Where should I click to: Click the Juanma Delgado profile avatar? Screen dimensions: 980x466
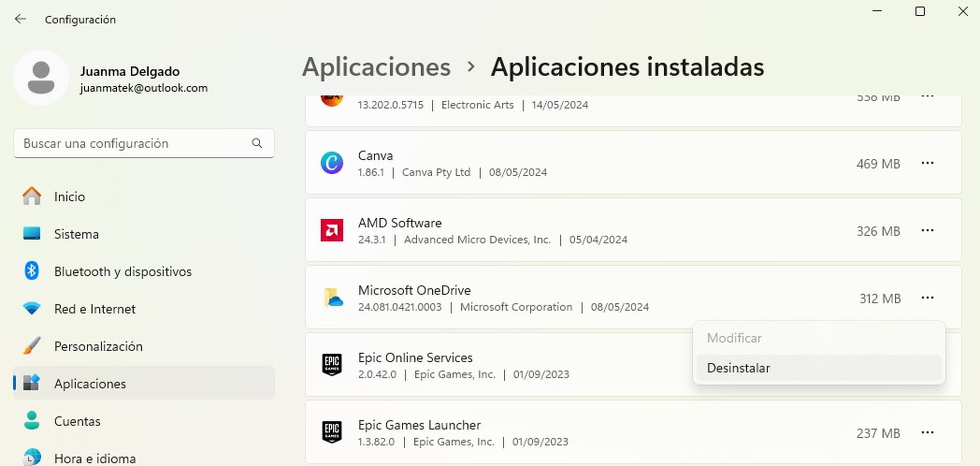(41, 78)
